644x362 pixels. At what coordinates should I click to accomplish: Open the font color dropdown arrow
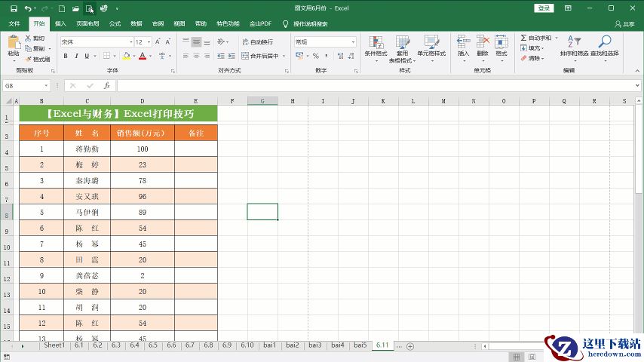[150, 56]
